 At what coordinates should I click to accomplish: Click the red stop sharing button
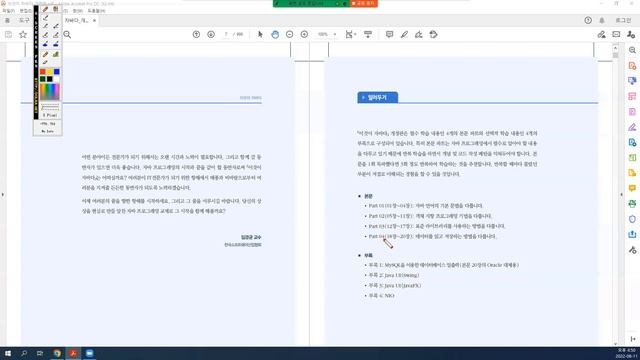(364, 3)
